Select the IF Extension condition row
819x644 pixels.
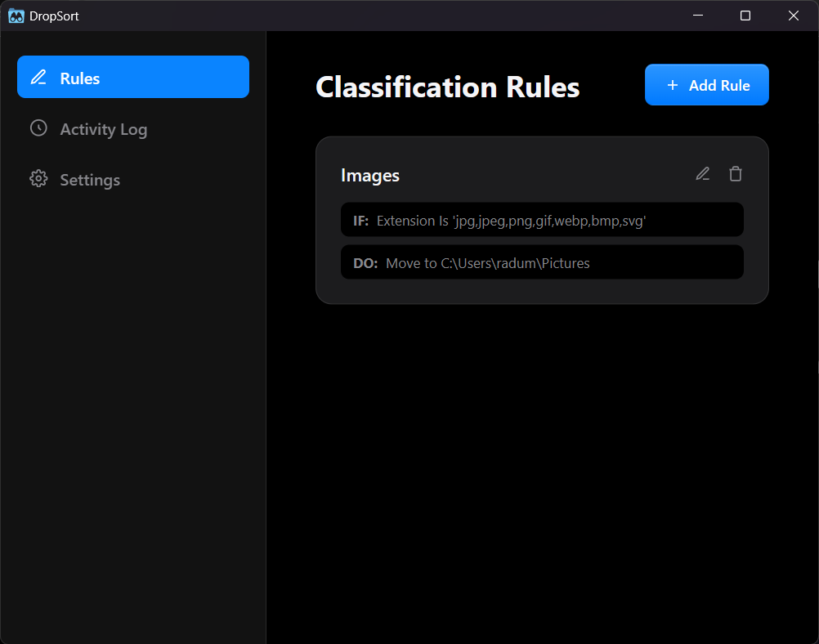tap(542, 220)
